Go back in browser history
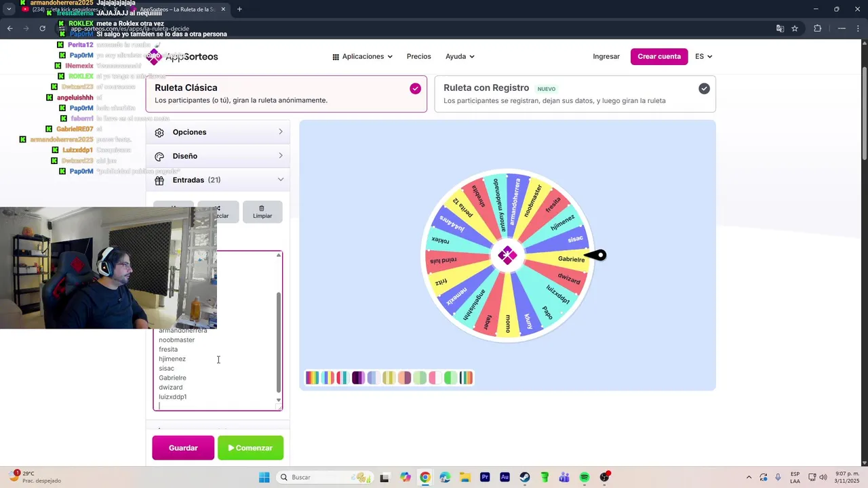This screenshot has width=868, height=488. (9, 28)
